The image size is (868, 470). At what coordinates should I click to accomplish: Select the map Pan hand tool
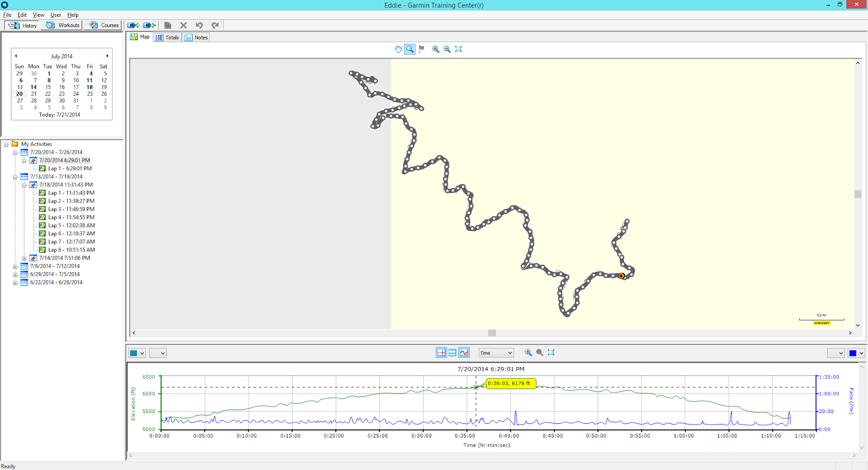(398, 49)
